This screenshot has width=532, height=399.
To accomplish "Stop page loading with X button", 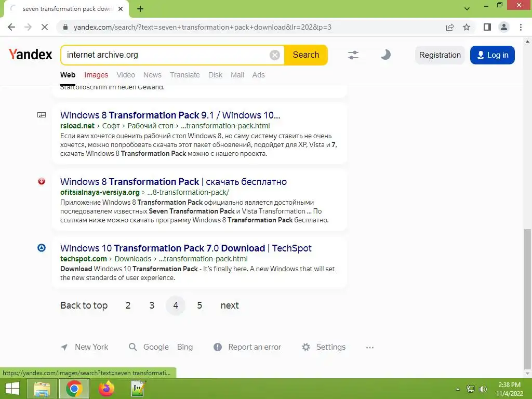I will pos(45,27).
